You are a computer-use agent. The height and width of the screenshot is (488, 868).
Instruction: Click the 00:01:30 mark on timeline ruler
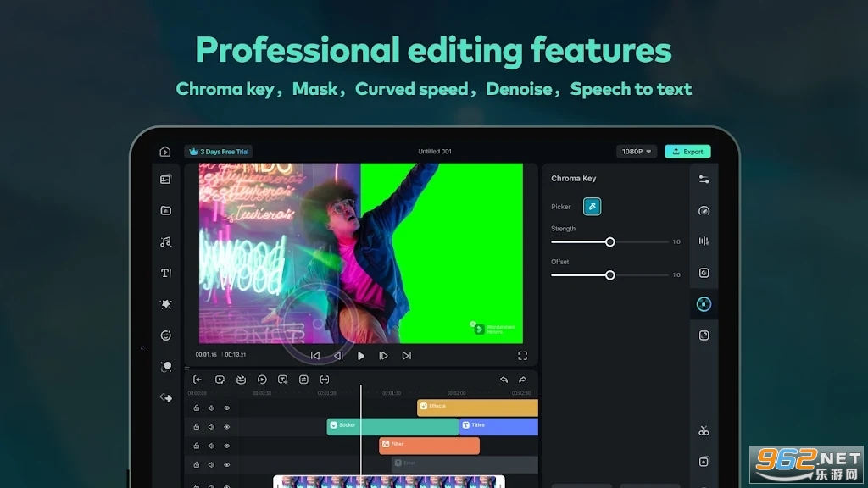click(392, 393)
